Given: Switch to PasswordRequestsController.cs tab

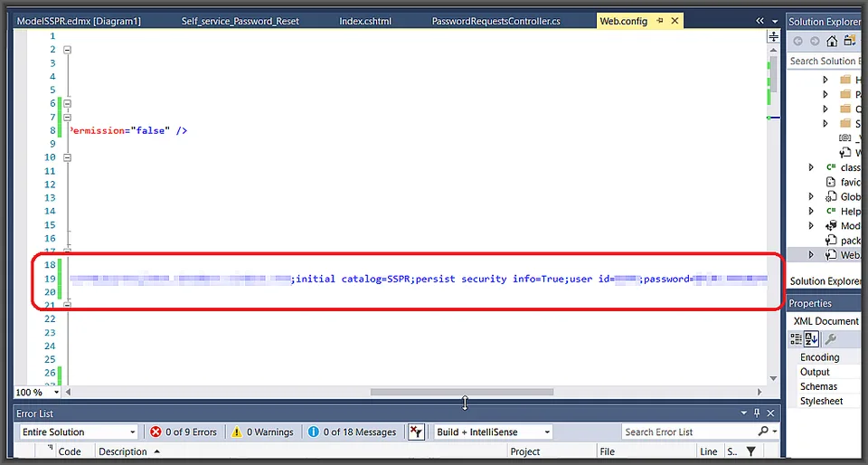Looking at the screenshot, I should [496, 21].
